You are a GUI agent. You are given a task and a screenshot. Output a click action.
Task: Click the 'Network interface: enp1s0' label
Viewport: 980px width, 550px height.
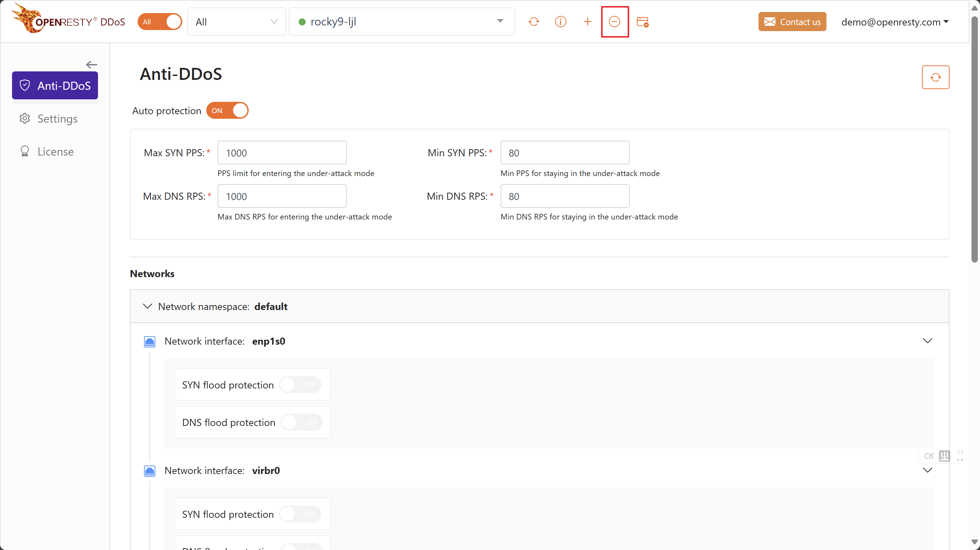224,341
